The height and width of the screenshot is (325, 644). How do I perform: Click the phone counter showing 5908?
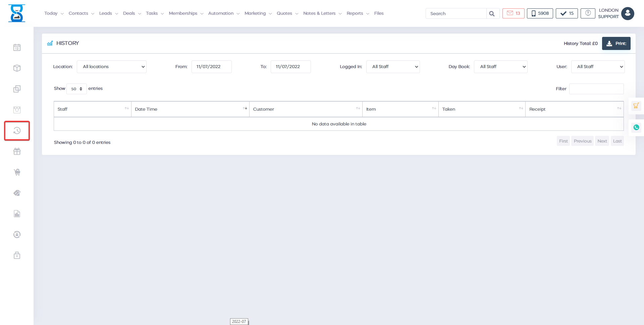540,13
